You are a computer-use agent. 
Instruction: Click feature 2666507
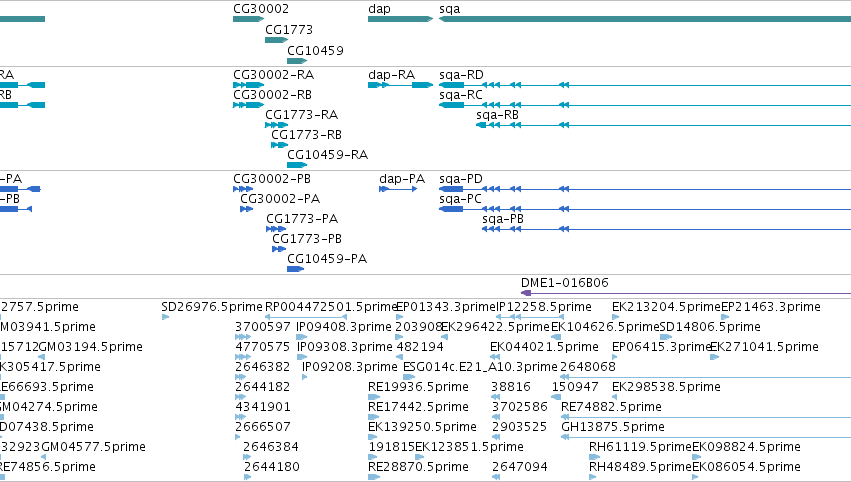point(238,437)
